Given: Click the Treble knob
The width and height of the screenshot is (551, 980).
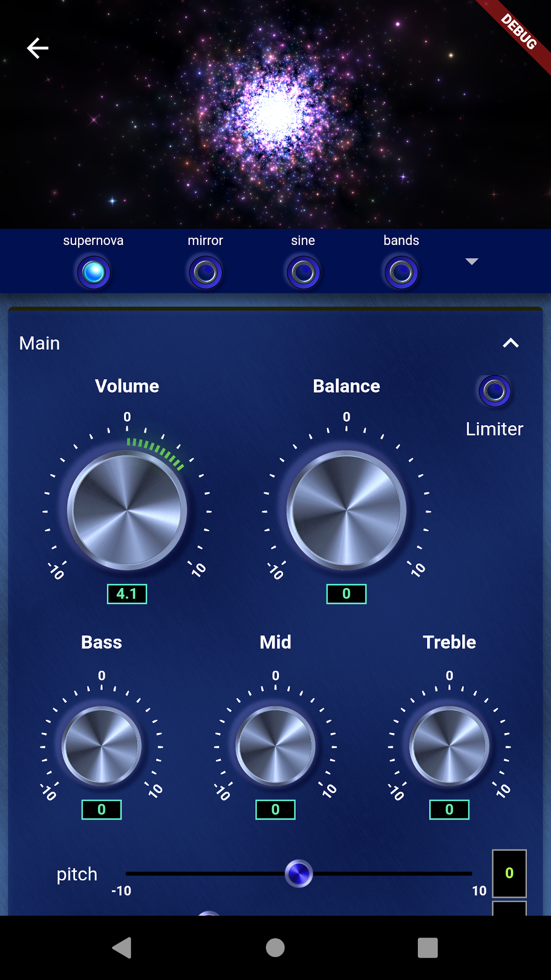Looking at the screenshot, I should [x=449, y=746].
